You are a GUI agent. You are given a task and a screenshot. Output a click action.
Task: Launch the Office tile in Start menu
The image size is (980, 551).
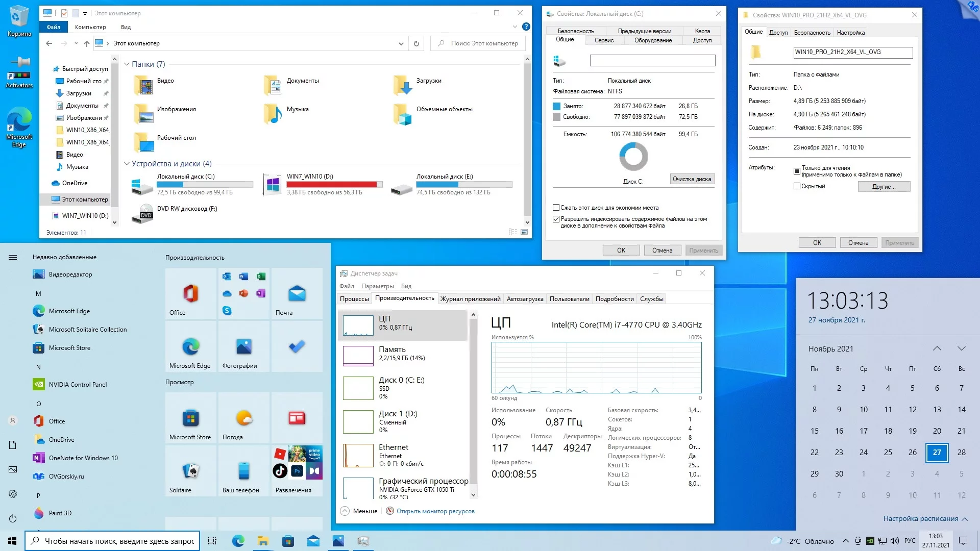pyautogui.click(x=190, y=294)
